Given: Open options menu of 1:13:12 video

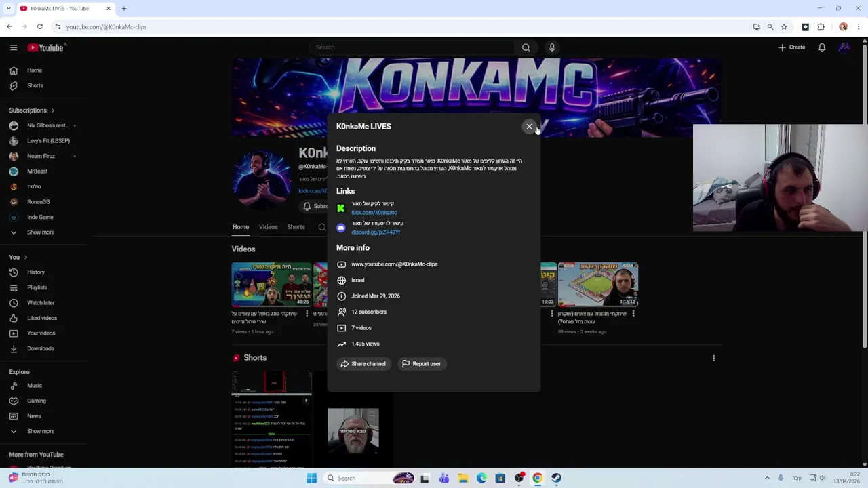Looking at the screenshot, I should [x=633, y=314].
